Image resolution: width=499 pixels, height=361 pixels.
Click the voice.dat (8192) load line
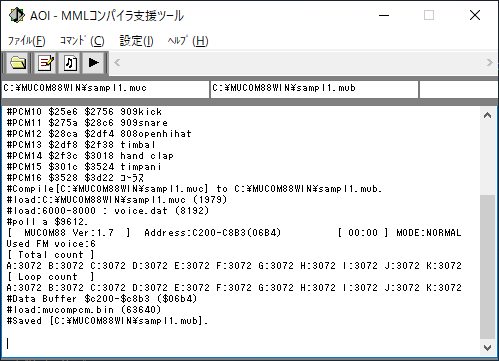click(108, 211)
